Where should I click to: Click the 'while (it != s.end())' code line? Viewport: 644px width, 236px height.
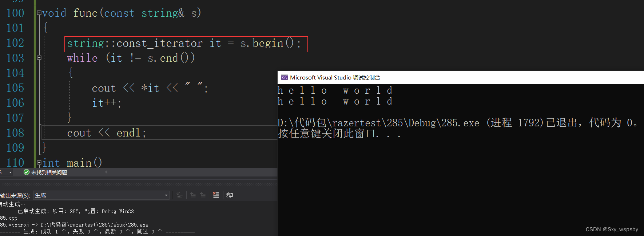click(x=131, y=58)
